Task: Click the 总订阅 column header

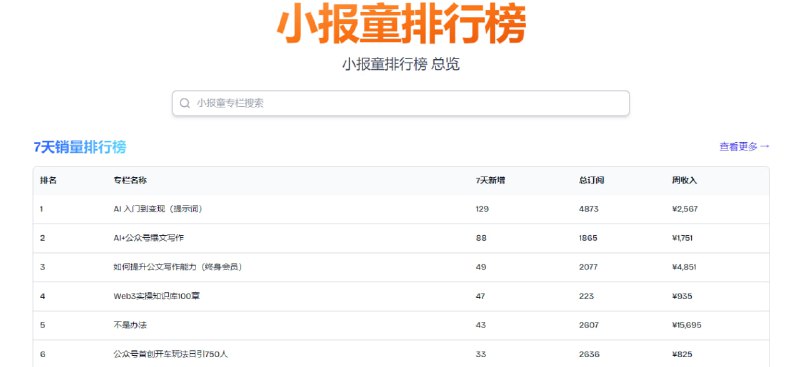Action: click(591, 180)
